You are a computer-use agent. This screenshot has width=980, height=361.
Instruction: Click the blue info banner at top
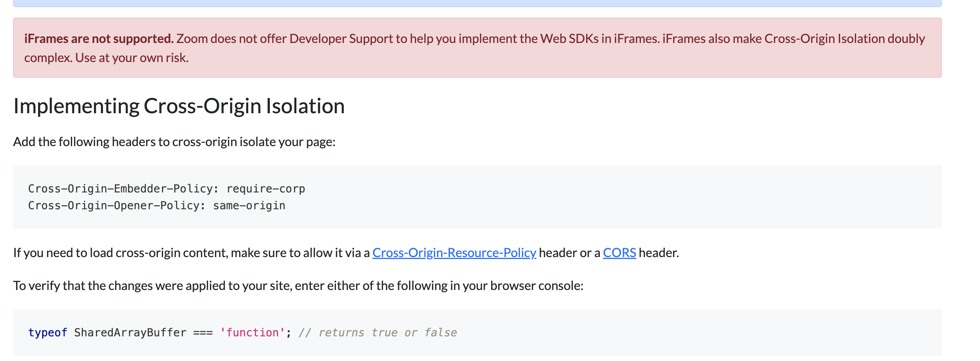(477, 3)
